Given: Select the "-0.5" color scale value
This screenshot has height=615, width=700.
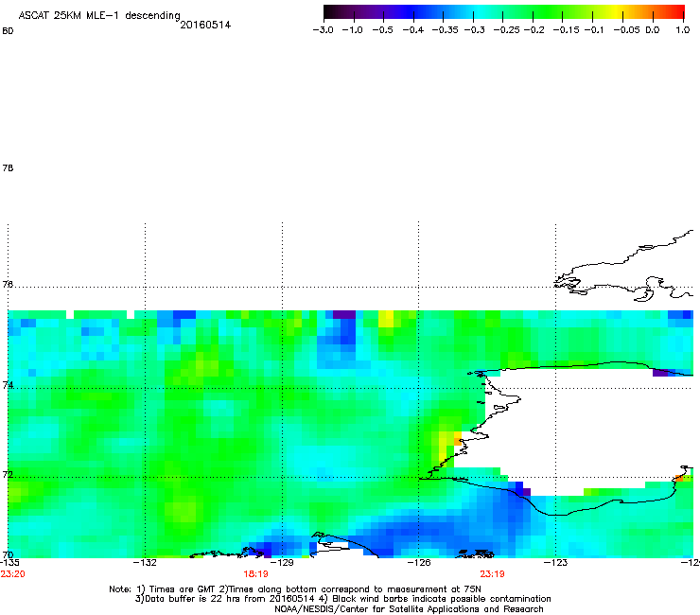Looking at the screenshot, I should pyautogui.click(x=382, y=30).
